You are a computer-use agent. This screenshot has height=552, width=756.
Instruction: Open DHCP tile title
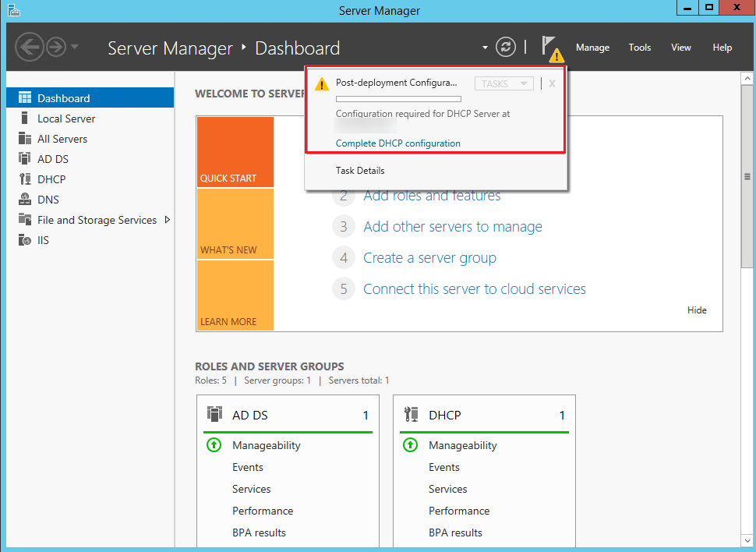coord(444,416)
